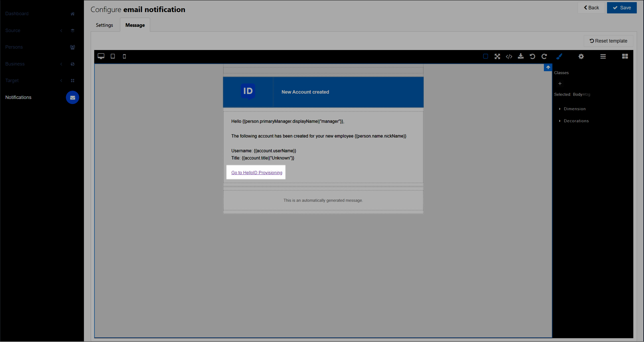The width and height of the screenshot is (644, 342).
Task: Open the settings gear panel
Action: (x=581, y=56)
